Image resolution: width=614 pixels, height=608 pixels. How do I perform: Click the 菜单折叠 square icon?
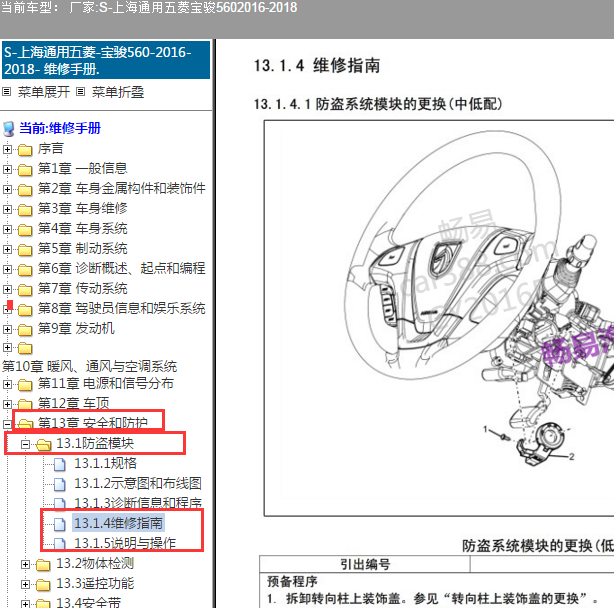[80, 92]
